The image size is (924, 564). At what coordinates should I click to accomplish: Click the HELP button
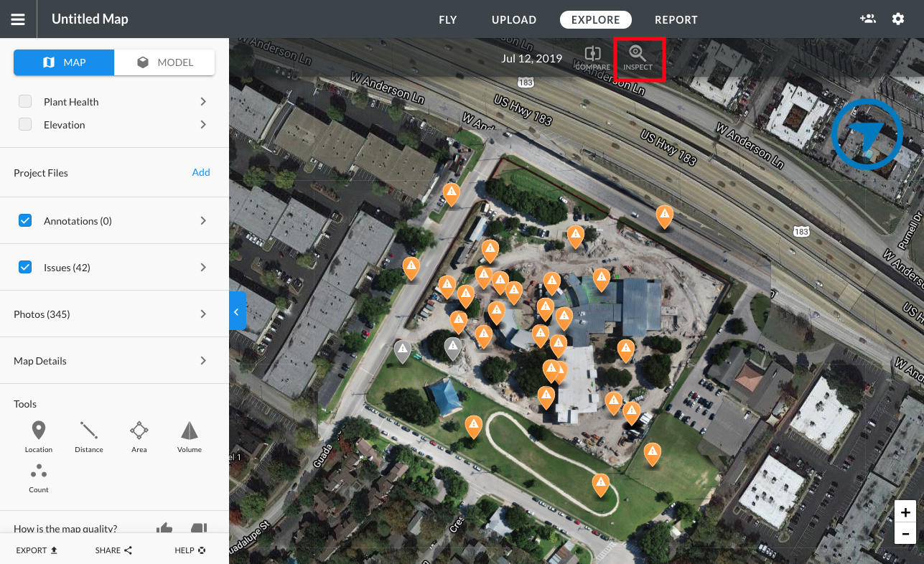point(190,550)
